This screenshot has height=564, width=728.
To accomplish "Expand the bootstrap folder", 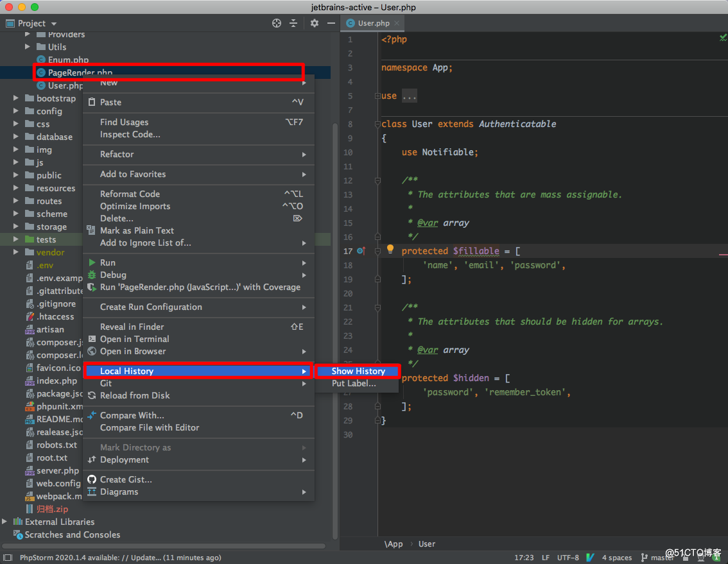I will point(16,98).
